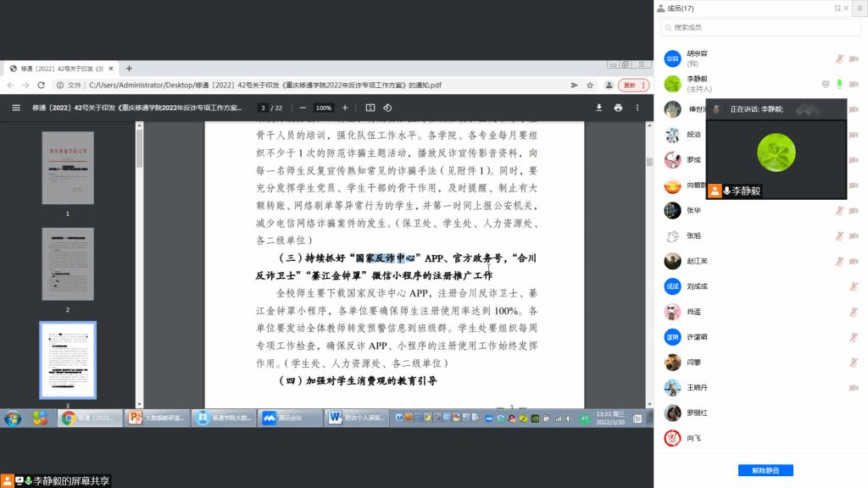The width and height of the screenshot is (868, 488).
Task: Zoom in with the plus icon
Action: click(x=345, y=108)
